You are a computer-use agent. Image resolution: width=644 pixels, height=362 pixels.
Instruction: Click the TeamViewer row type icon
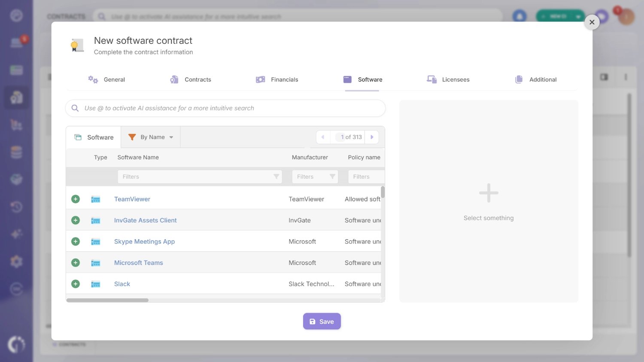[x=96, y=199]
